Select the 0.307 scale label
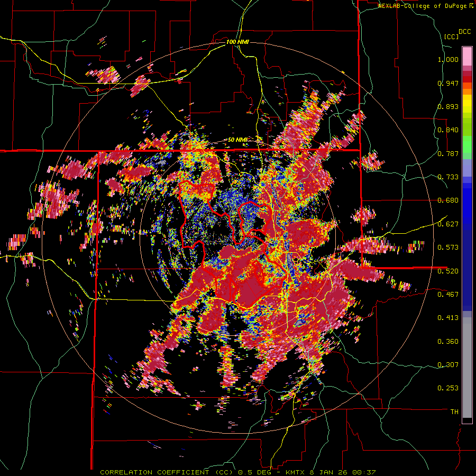This screenshot has width=476, height=476. point(448,365)
